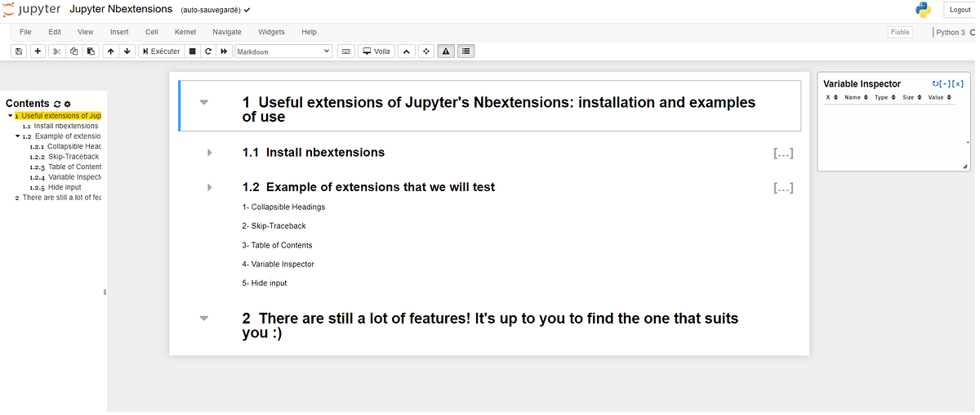
Task: Click the Python logo icon
Action: [924, 9]
